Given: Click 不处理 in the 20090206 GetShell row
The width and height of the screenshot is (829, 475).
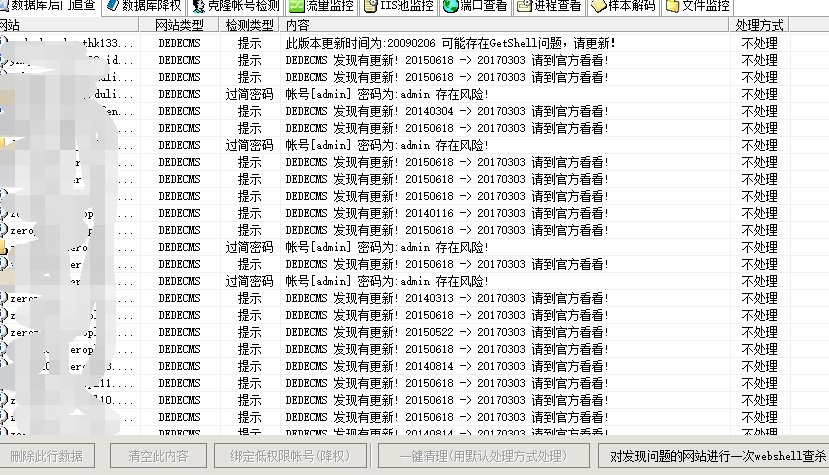Looking at the screenshot, I should [x=759, y=43].
